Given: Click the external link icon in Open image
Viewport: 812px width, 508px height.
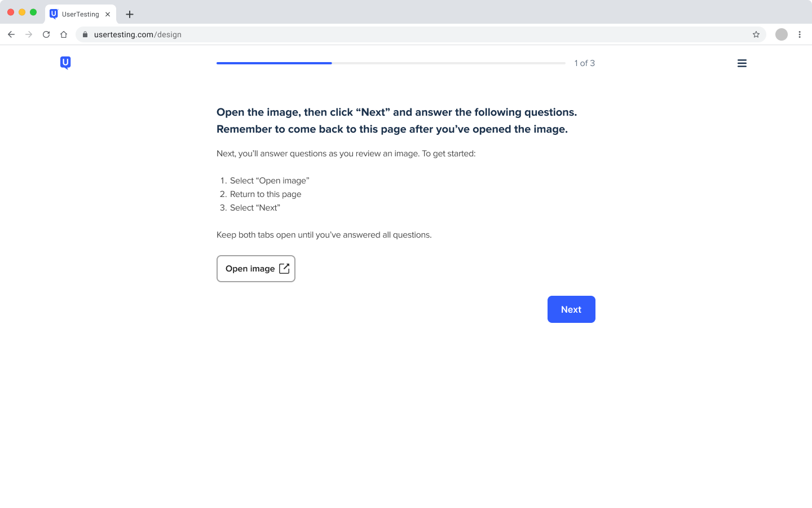Looking at the screenshot, I should click(x=284, y=269).
